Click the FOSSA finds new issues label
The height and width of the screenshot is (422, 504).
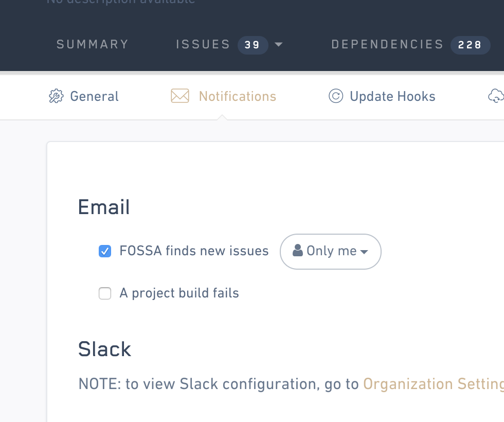click(194, 251)
